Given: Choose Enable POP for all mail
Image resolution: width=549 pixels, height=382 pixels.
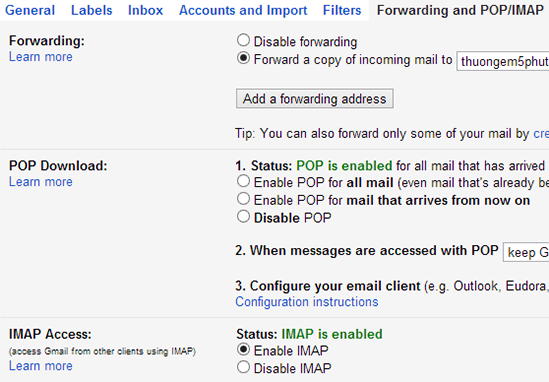Looking at the screenshot, I should click(243, 181).
